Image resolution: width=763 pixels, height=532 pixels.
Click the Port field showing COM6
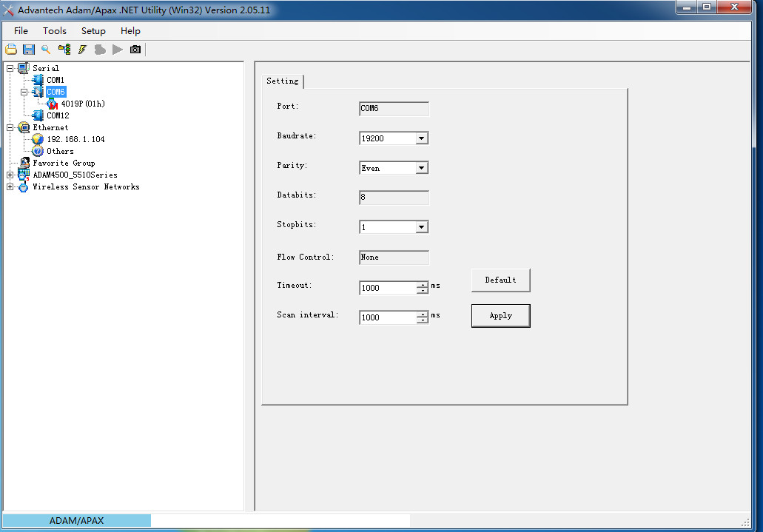tap(394, 109)
